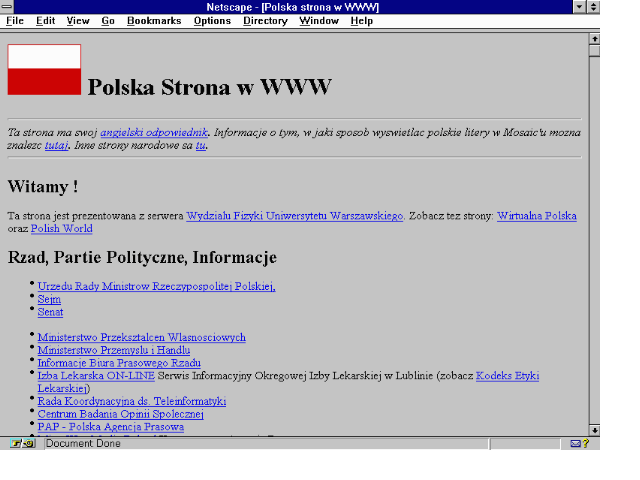Click the 'tu' link for national pages
The width and height of the screenshot is (640, 480).
(x=200, y=145)
